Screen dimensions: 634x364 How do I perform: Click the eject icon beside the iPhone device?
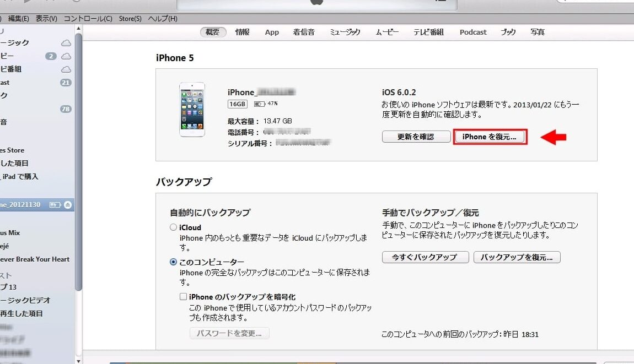click(68, 205)
